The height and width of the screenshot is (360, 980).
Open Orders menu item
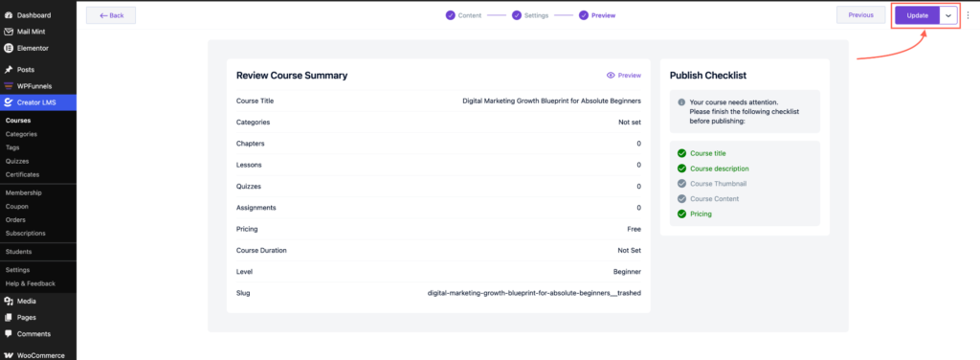pyautogui.click(x=16, y=219)
